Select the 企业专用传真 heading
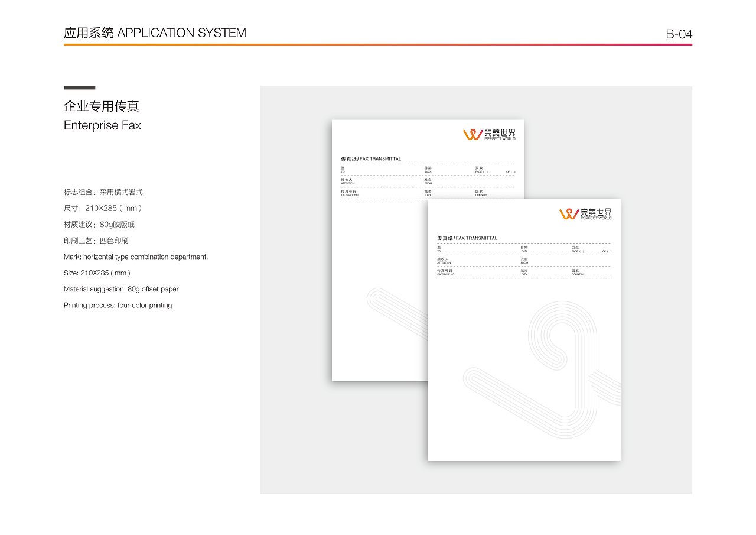Viewport: 756px width, 535px height. 102,106
